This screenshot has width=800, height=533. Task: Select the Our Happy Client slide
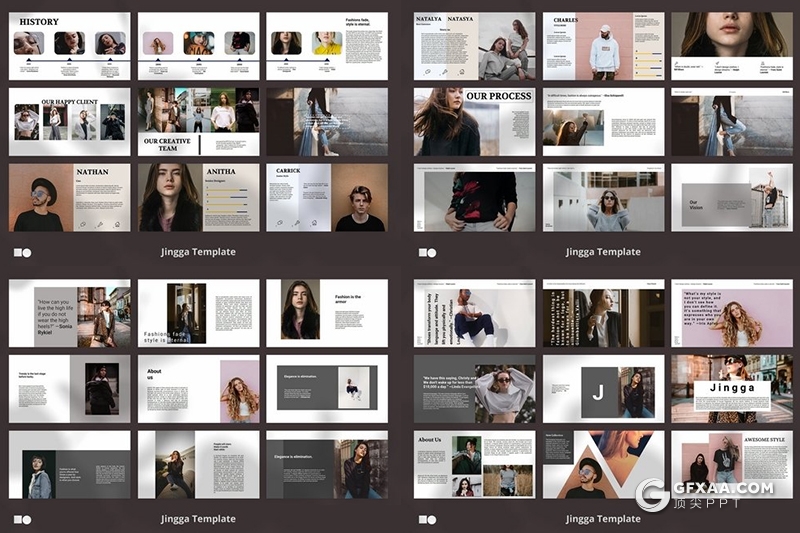point(69,122)
